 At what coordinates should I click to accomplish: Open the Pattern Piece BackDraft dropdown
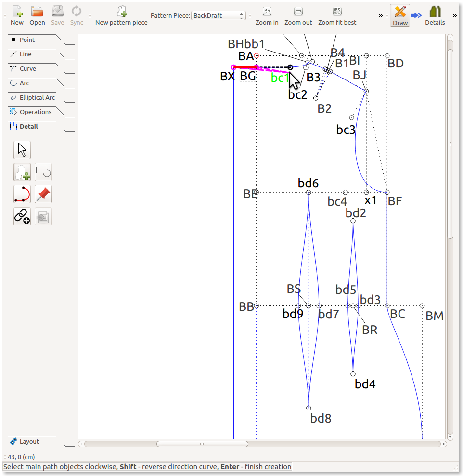[x=219, y=16]
